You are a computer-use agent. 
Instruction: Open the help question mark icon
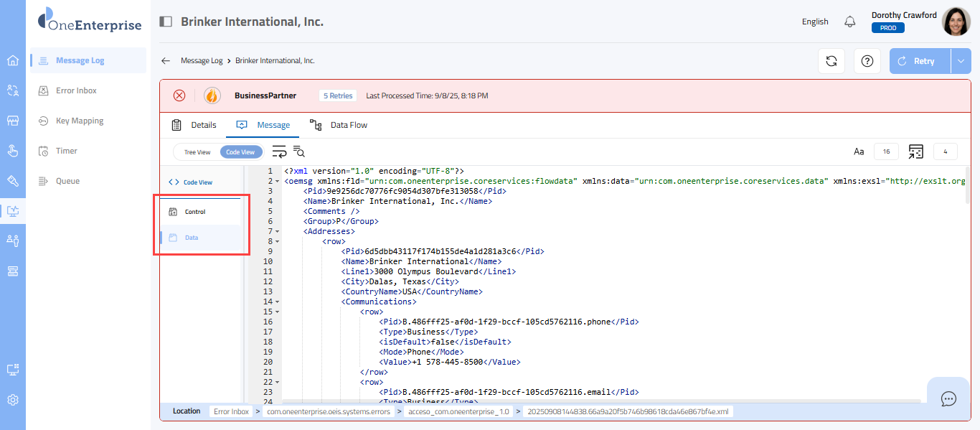[x=867, y=61]
